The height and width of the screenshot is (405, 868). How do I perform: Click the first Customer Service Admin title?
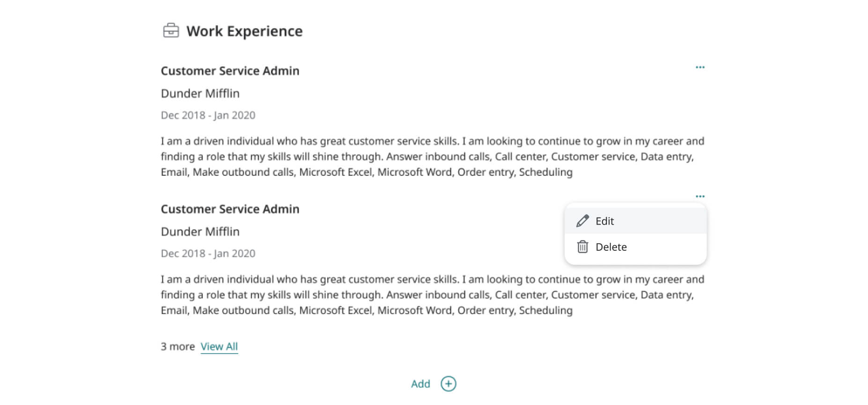(x=230, y=71)
